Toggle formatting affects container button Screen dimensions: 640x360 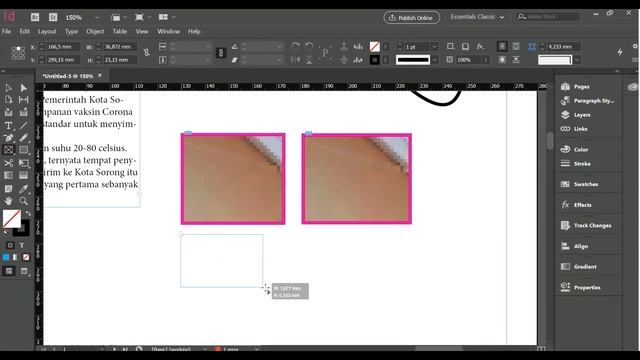click(x=10, y=245)
